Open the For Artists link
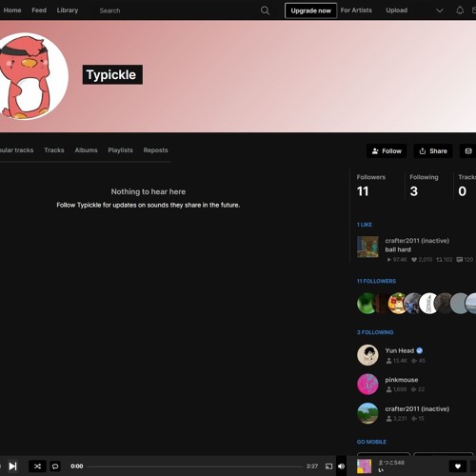The width and height of the screenshot is (476, 476). 356,10
